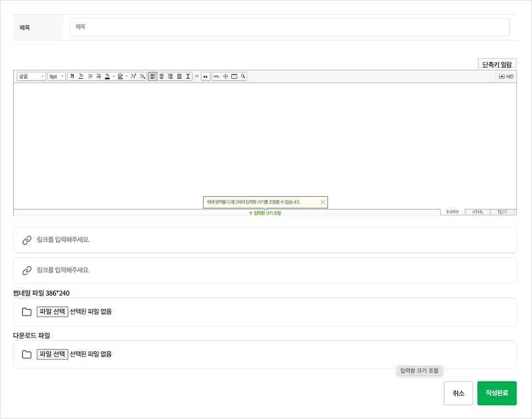Close the resize hint tooltip
532x419 pixels.
323,202
